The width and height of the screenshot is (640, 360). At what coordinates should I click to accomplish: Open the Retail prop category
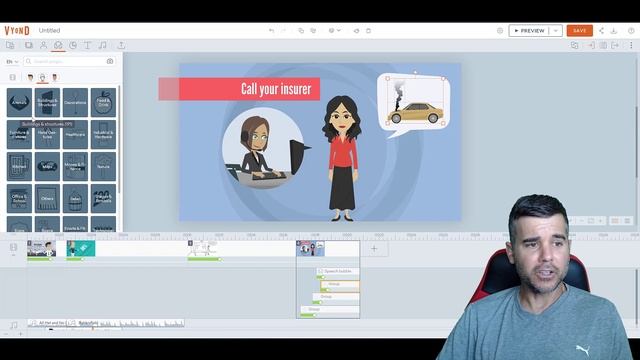[75, 198]
